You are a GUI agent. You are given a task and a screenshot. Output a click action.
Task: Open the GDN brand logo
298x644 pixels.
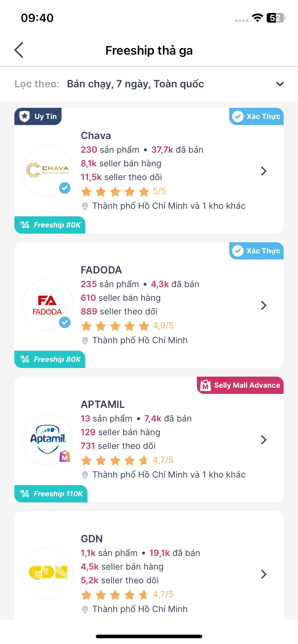click(x=48, y=574)
